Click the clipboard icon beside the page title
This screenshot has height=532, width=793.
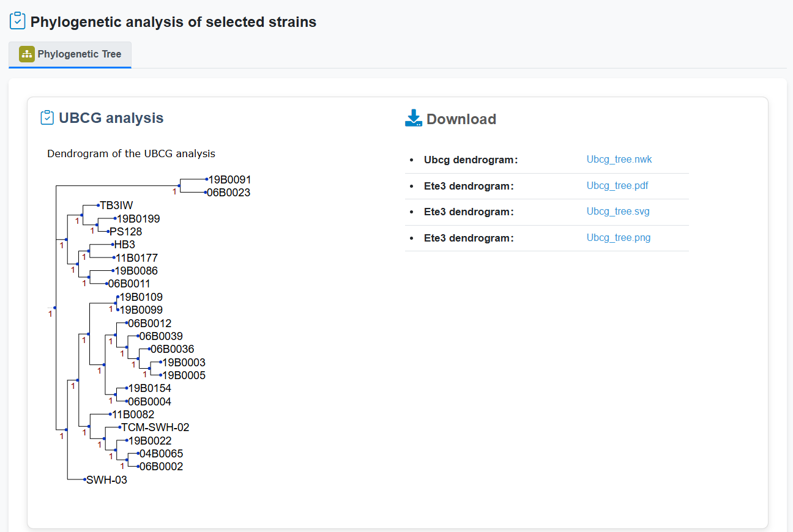tap(18, 21)
